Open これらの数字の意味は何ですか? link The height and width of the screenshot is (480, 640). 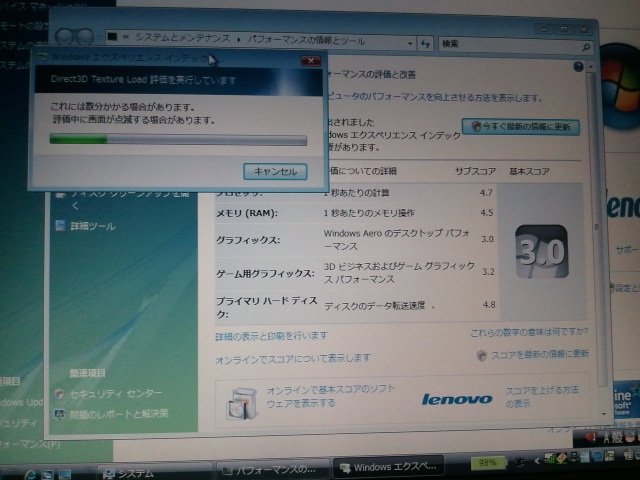[529, 333]
